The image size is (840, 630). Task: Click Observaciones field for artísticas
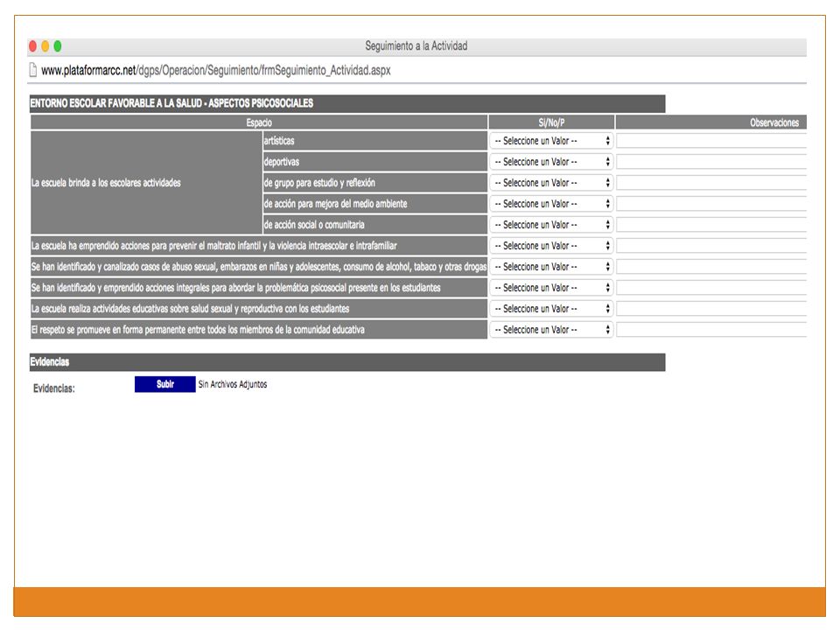[711, 141]
